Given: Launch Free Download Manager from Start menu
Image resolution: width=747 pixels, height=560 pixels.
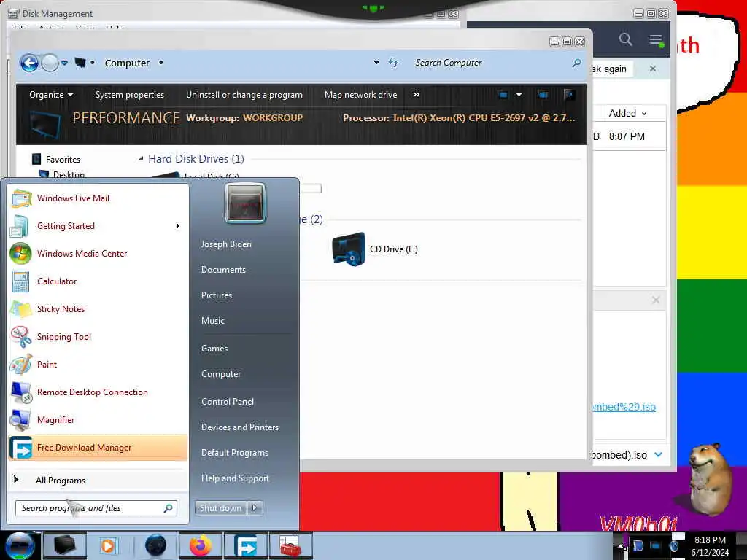Looking at the screenshot, I should 98,448.
